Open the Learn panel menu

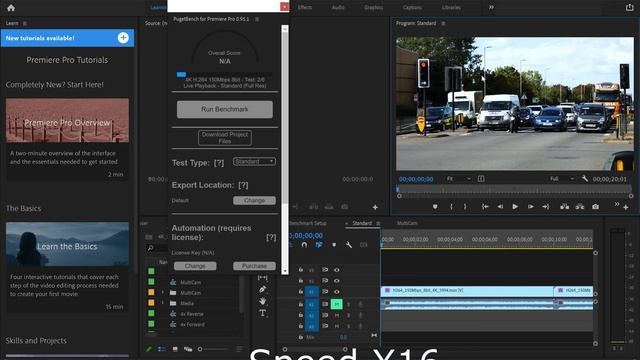click(25, 24)
